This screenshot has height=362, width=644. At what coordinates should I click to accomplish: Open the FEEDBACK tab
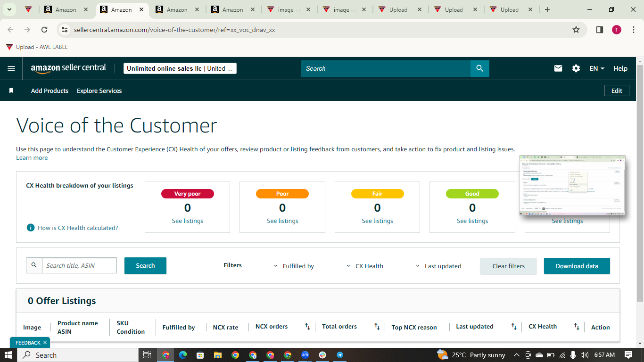click(x=28, y=343)
